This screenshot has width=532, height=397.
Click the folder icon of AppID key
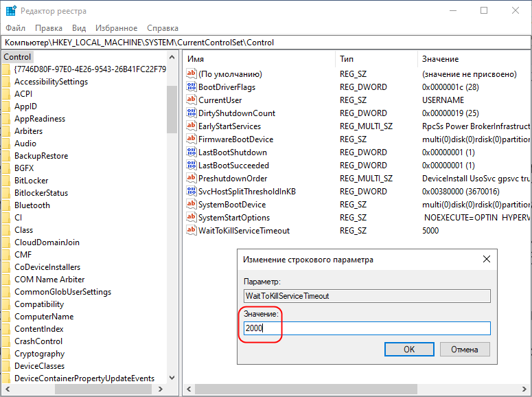(6, 106)
